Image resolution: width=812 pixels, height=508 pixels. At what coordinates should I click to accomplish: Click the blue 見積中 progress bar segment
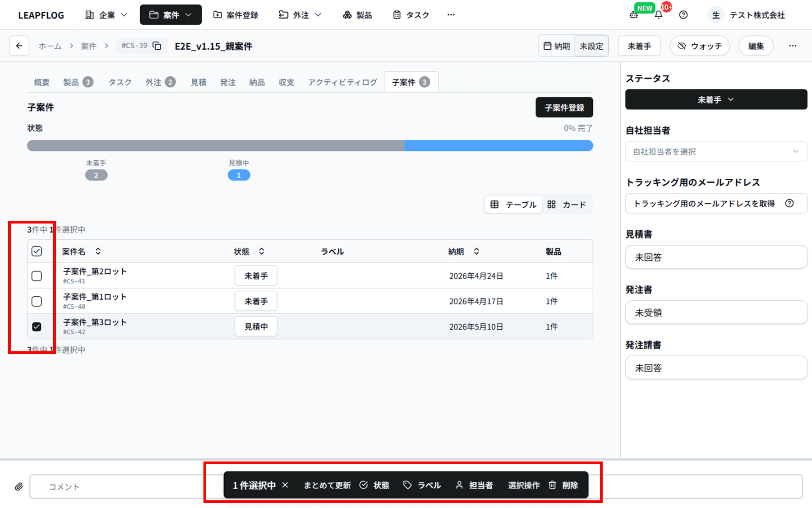tap(498, 145)
